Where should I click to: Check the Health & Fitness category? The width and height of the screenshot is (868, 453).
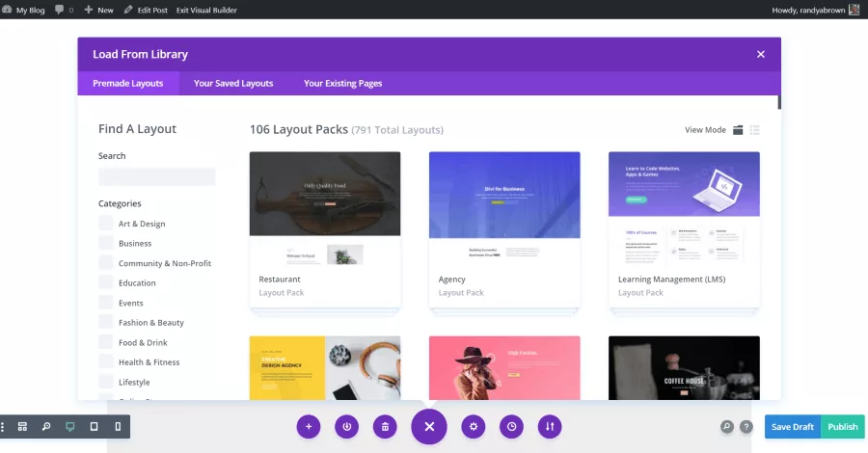(x=106, y=362)
